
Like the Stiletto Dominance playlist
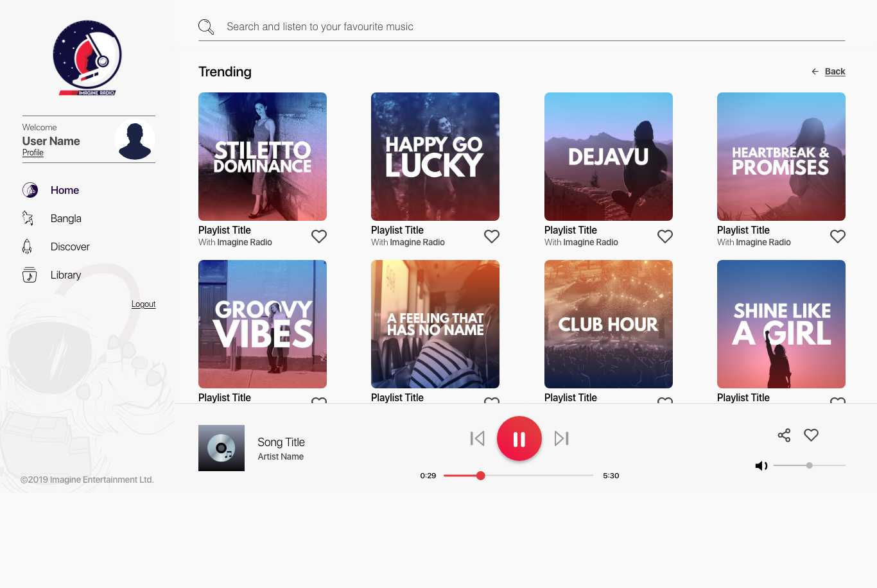(x=319, y=236)
